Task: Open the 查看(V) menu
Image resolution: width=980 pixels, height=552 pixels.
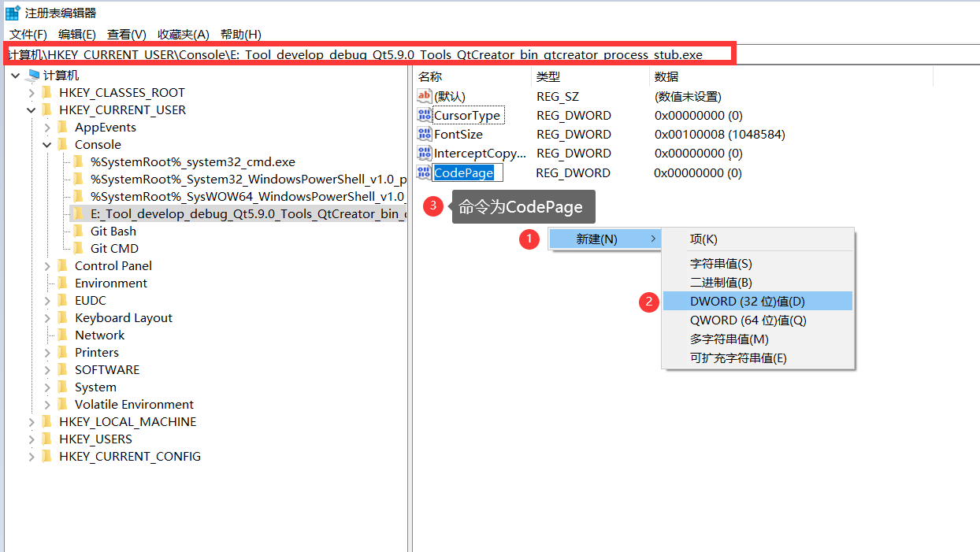Action: point(126,34)
